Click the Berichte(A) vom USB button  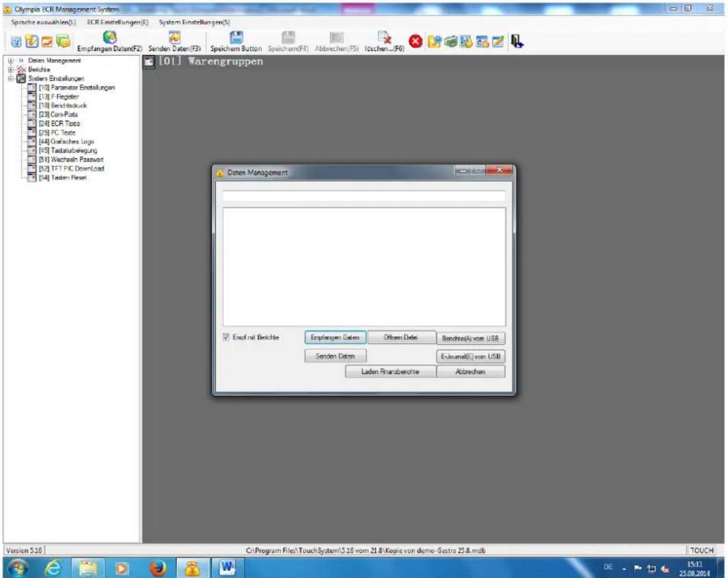(470, 338)
